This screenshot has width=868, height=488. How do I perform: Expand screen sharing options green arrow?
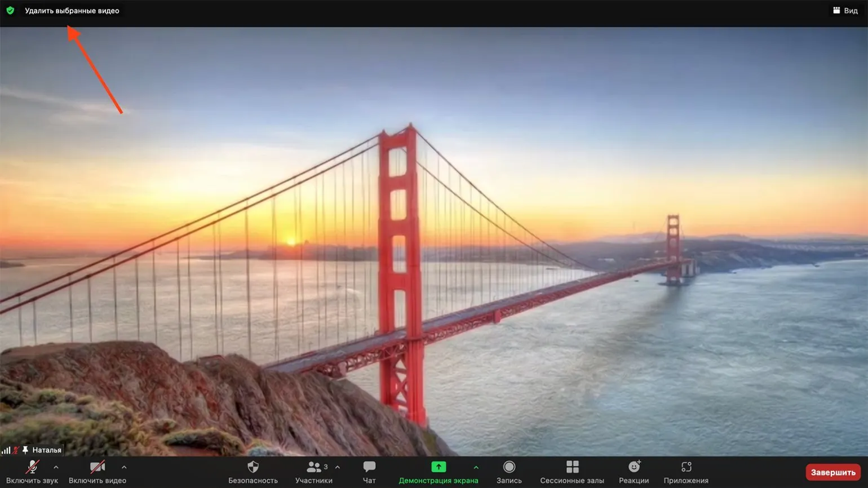point(476,467)
